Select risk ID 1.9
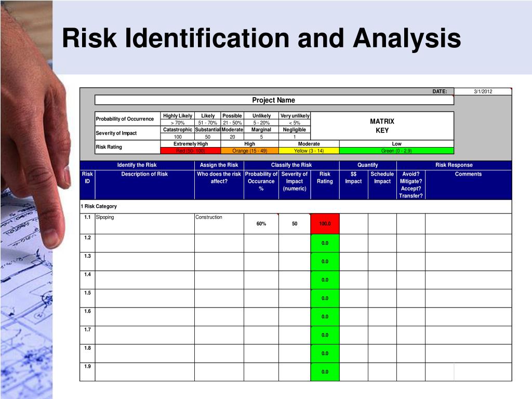The width and height of the screenshot is (532, 399). [87, 372]
